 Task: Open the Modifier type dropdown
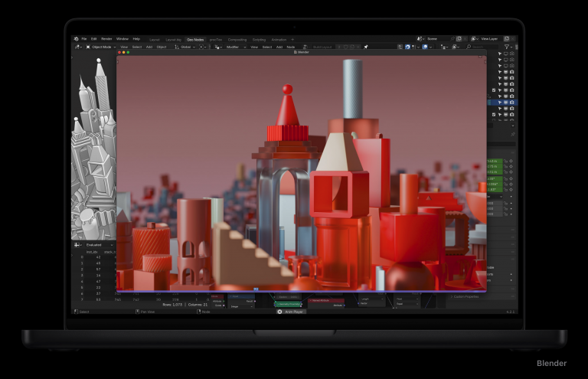pos(234,47)
